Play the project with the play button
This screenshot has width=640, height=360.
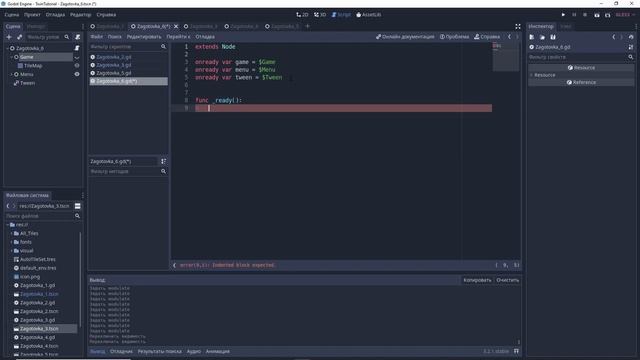(x=563, y=15)
